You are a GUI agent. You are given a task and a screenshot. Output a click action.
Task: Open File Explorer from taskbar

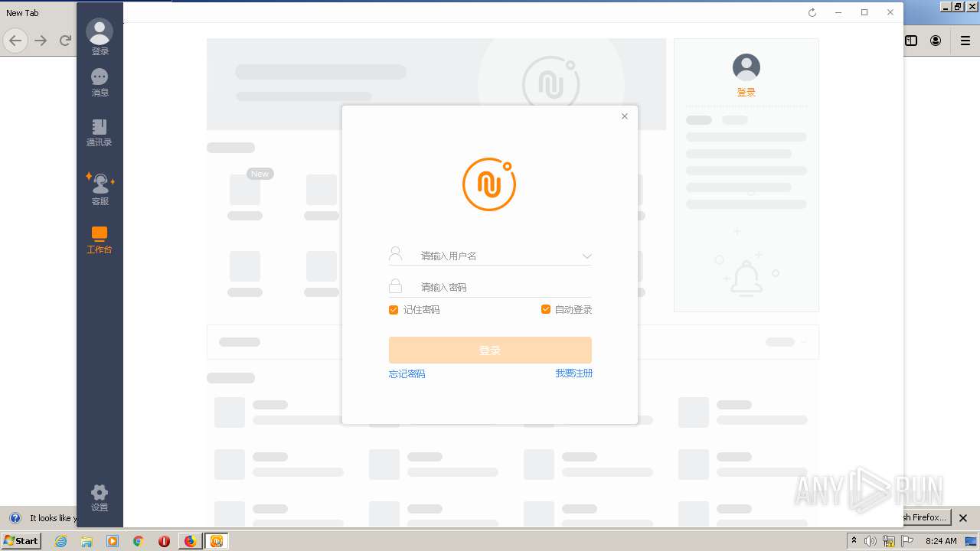(x=87, y=541)
